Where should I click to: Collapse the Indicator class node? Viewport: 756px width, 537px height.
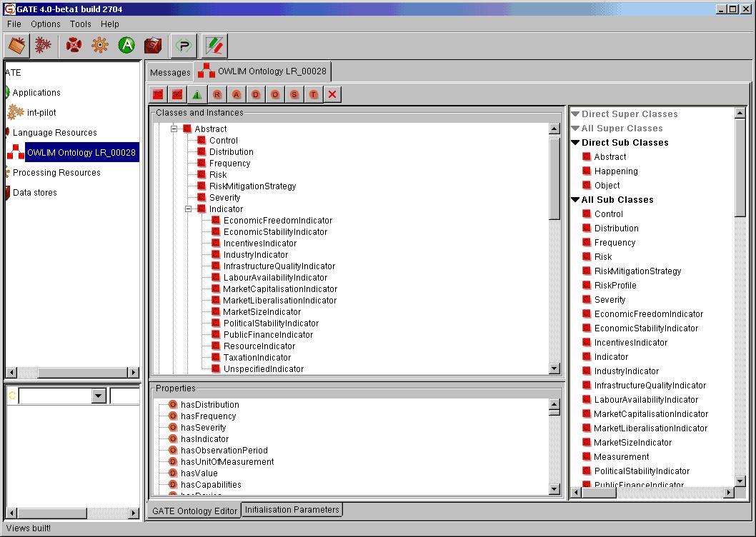pos(189,209)
